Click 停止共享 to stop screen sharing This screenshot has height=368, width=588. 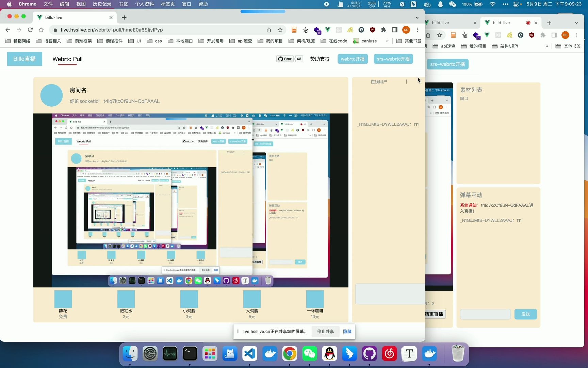326,332
